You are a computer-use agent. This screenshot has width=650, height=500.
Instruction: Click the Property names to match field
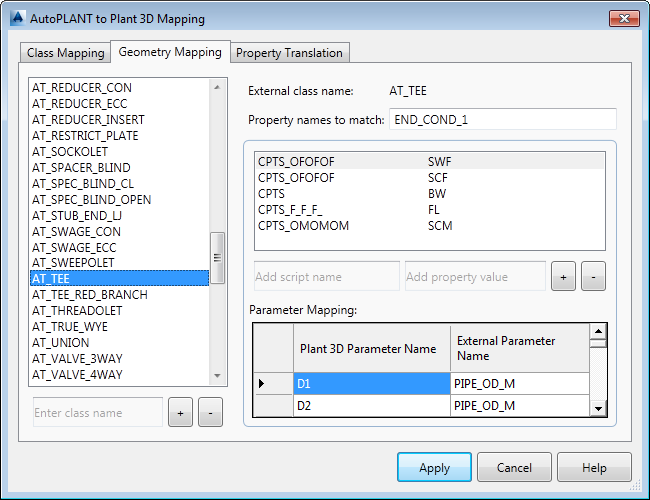(x=503, y=119)
